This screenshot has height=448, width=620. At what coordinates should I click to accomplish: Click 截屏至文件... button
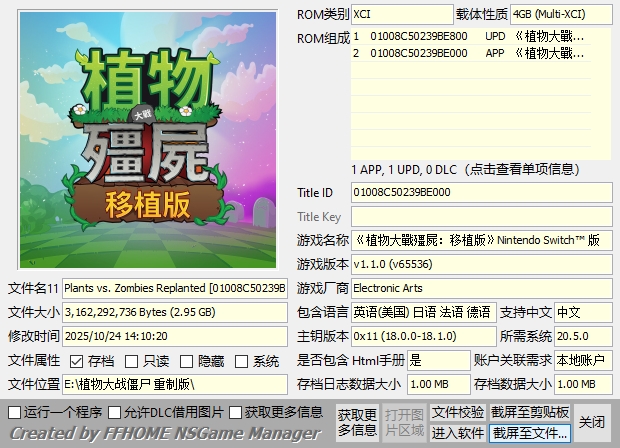(530, 433)
